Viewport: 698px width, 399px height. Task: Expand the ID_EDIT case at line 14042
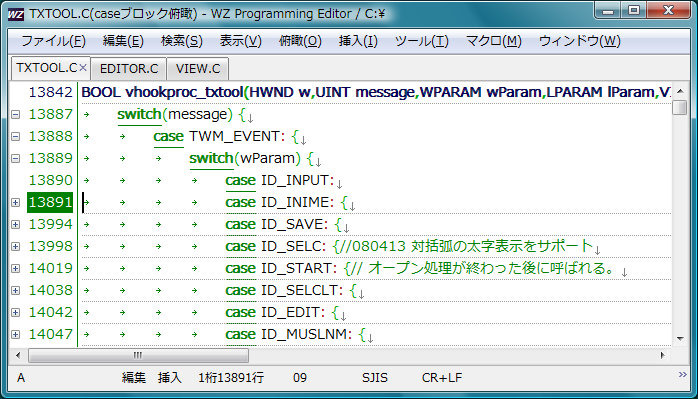tap(16, 312)
